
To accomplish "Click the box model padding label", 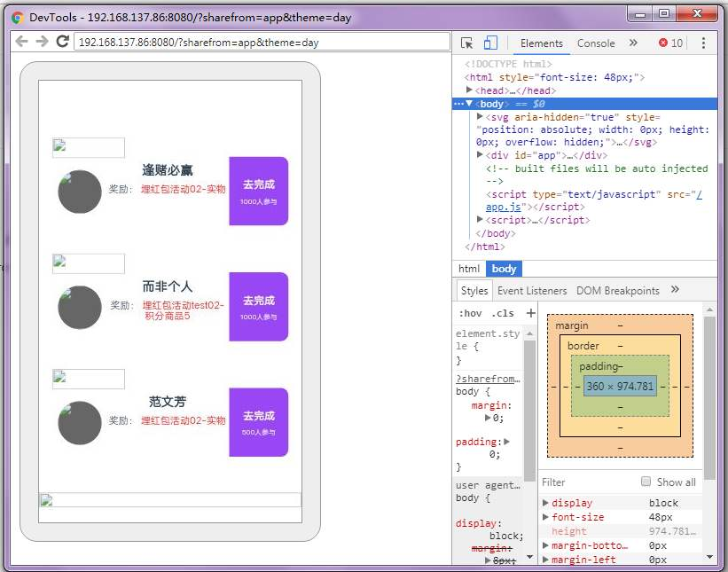I will tap(599, 366).
